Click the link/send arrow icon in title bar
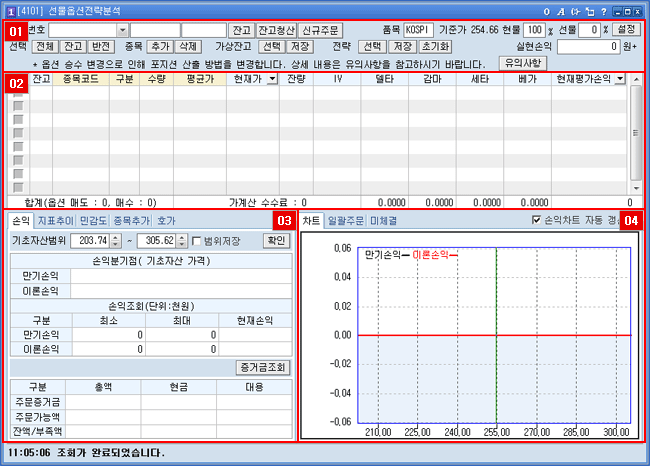 coord(575,10)
